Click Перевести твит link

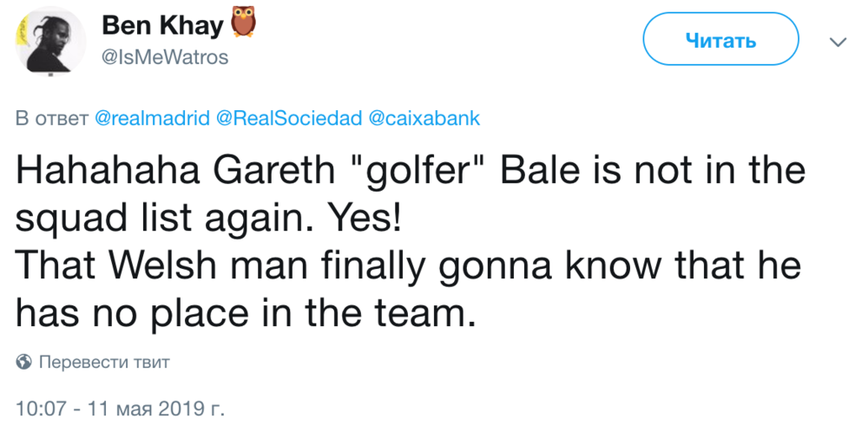pyautogui.click(x=105, y=362)
